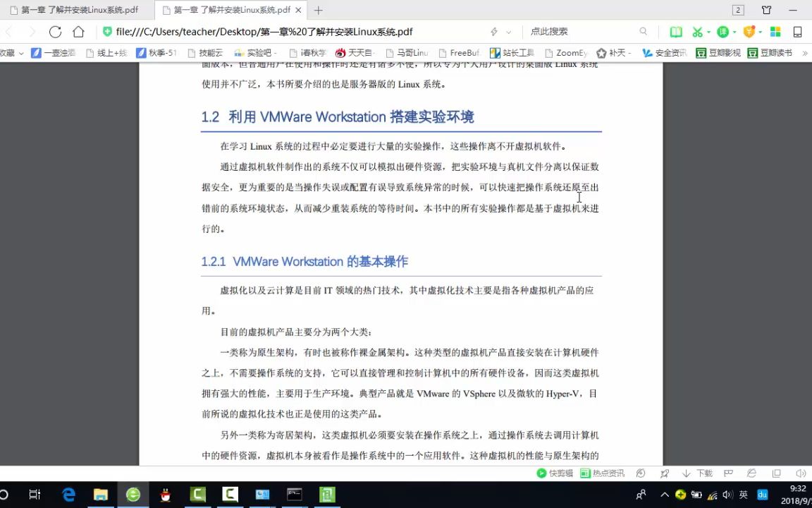
Task: Switch to the second PDF tab
Action: tap(233, 10)
